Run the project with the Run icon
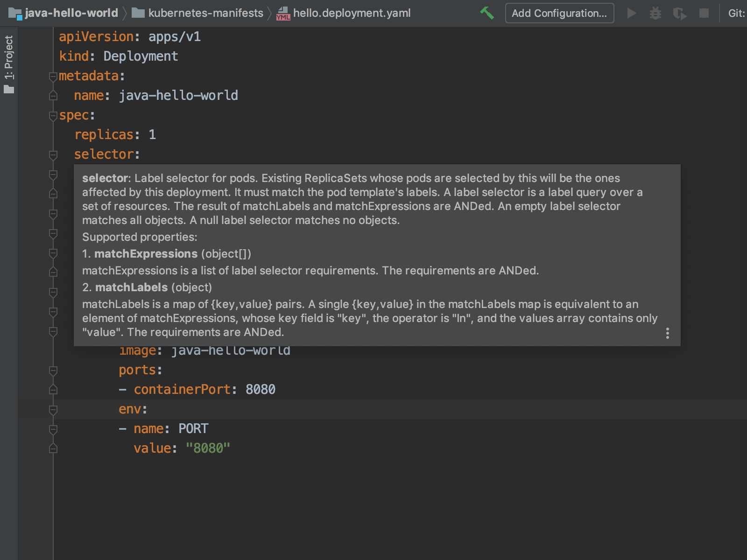 632,13
